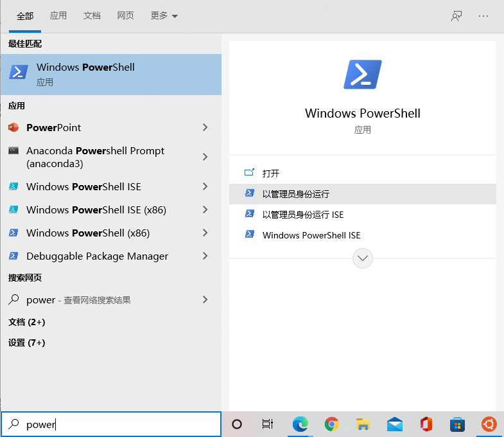Screen dimensions: 504x437
Task: Switch to the 文档 tab
Action: tap(92, 16)
